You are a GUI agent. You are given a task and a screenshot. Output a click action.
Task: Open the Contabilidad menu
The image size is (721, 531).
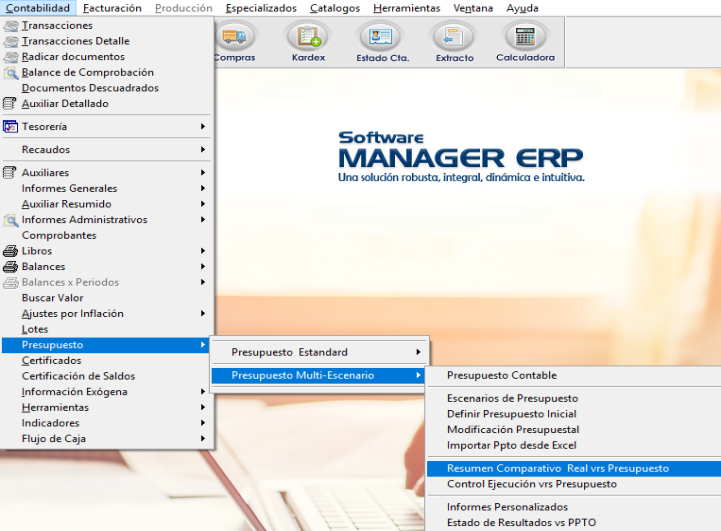pos(38,8)
